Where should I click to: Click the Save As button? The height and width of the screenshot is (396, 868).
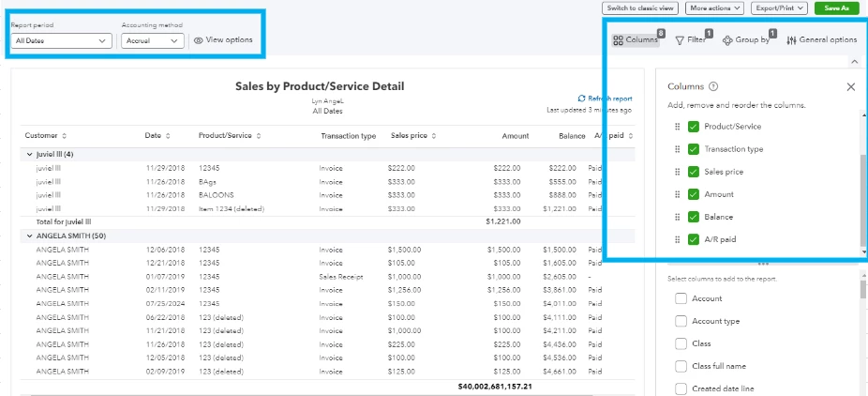(x=836, y=8)
